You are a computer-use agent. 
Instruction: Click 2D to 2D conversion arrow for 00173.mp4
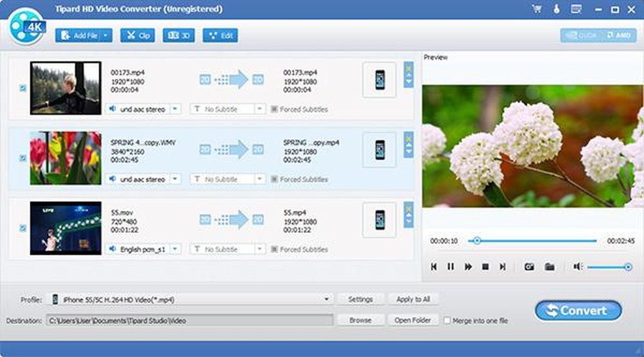[232, 80]
